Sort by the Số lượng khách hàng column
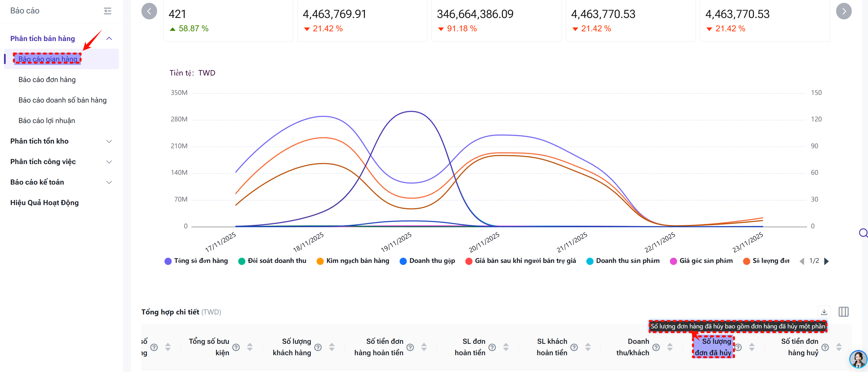Image resolution: width=868 pixels, height=372 pixels. (x=332, y=347)
